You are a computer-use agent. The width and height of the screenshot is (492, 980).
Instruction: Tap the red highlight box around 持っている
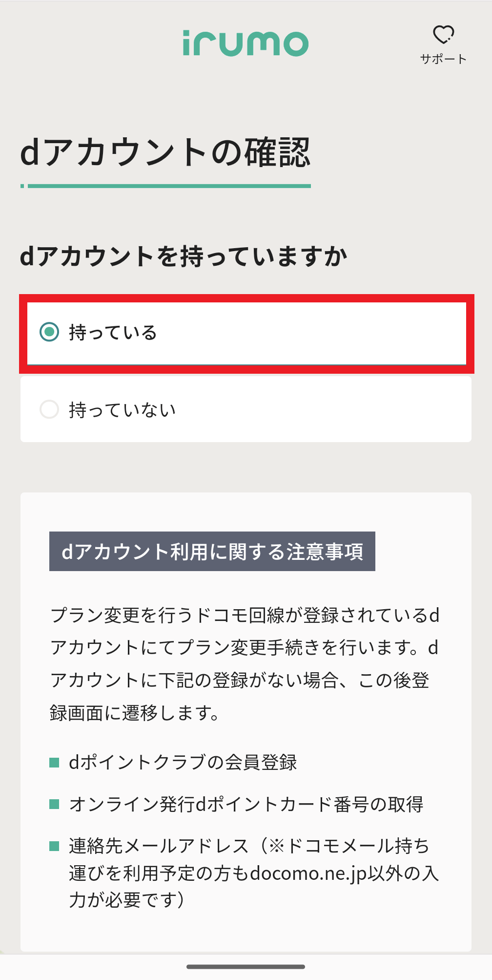tap(246, 332)
